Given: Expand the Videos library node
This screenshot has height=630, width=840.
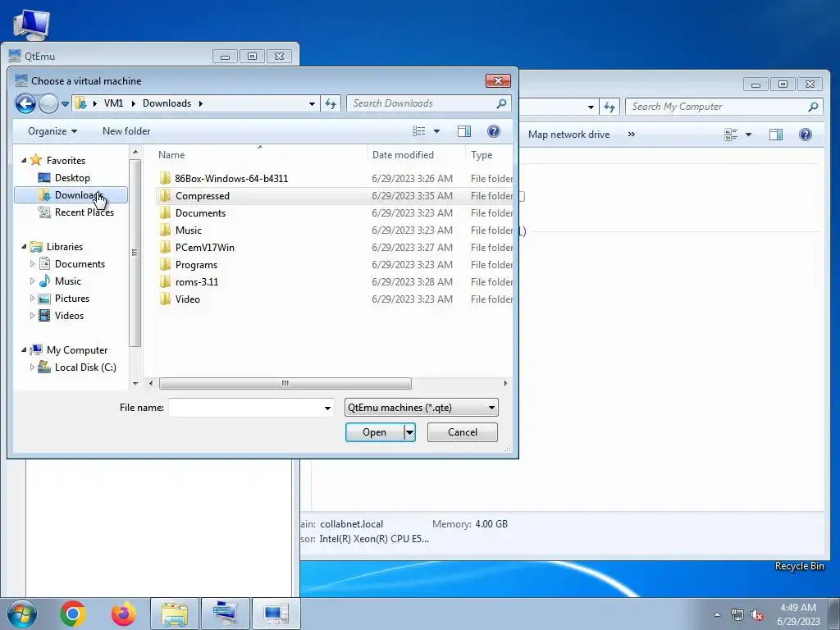Looking at the screenshot, I should point(32,316).
